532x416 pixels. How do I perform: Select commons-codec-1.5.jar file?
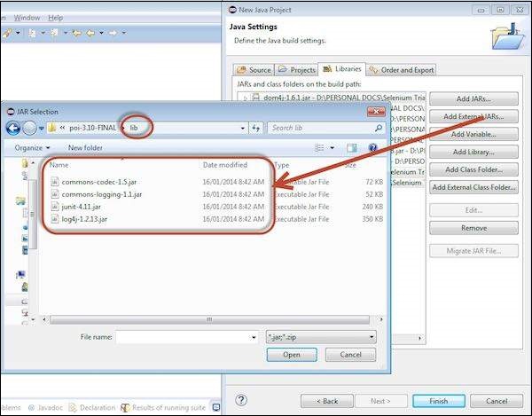click(x=99, y=182)
